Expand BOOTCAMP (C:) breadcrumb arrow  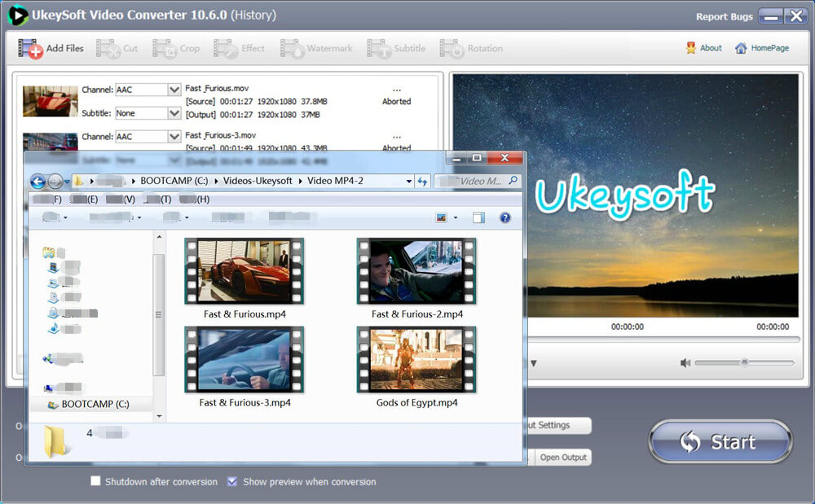tap(216, 181)
